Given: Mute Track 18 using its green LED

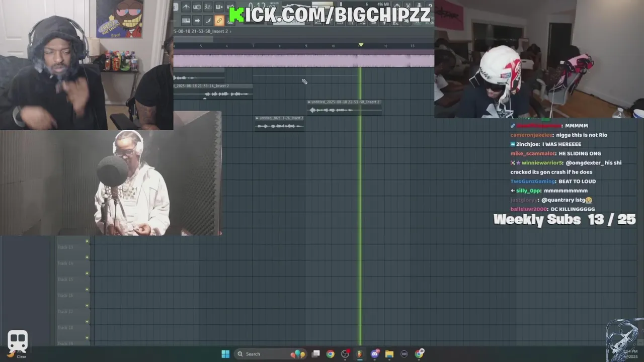Looking at the screenshot, I should tap(87, 337).
